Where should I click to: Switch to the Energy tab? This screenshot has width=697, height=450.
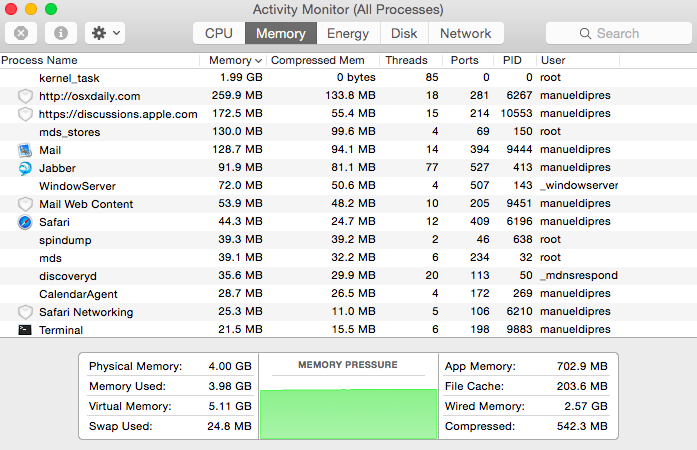[348, 33]
